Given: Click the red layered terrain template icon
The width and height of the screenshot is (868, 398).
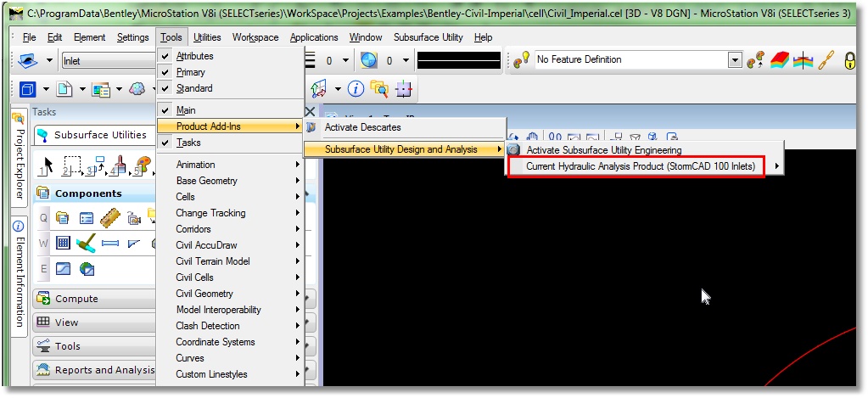Looking at the screenshot, I should click(x=780, y=60).
